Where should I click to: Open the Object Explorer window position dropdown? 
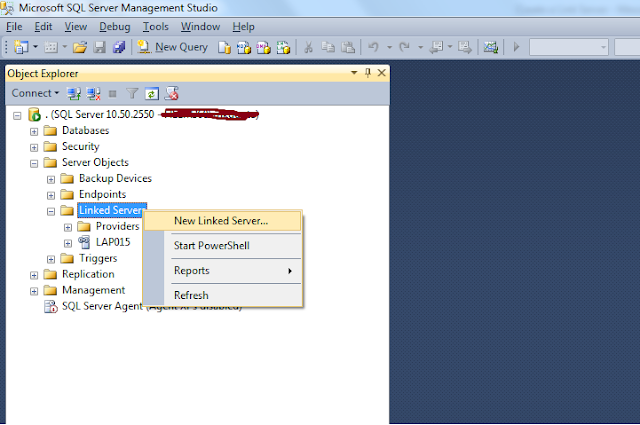[x=354, y=73]
